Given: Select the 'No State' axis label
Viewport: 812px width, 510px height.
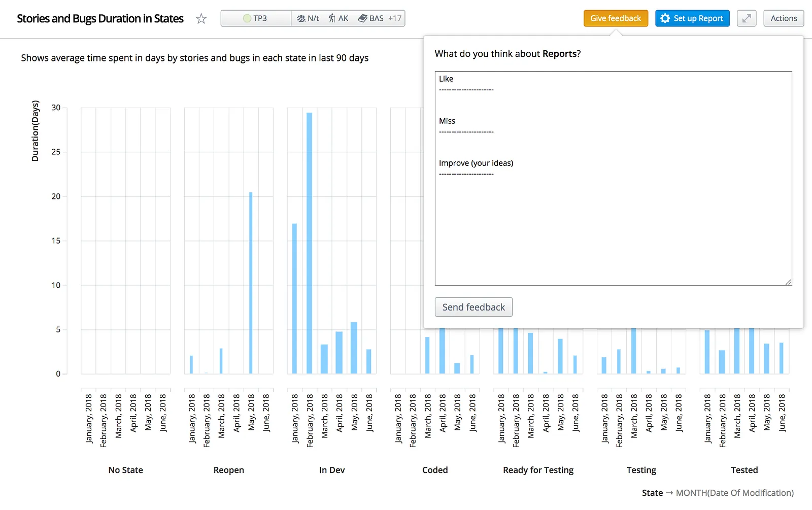Looking at the screenshot, I should click(x=125, y=470).
